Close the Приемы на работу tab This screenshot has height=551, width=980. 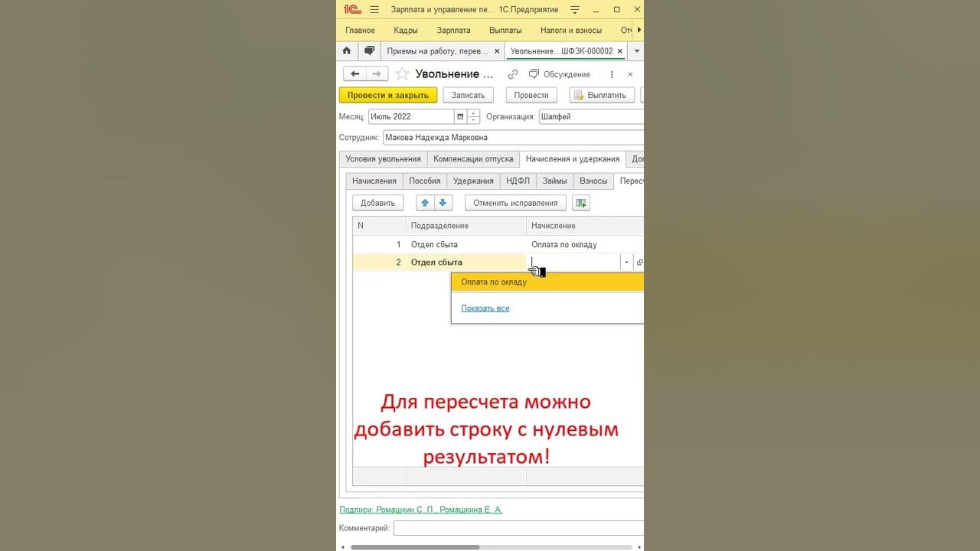tap(496, 51)
